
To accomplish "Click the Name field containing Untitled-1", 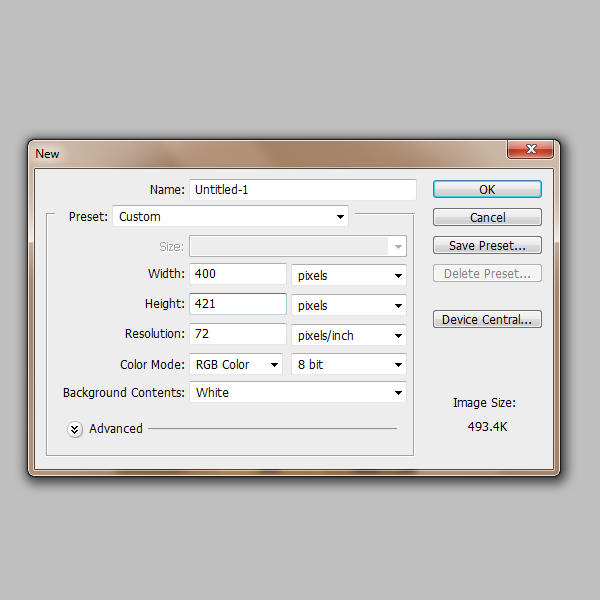I will click(303, 189).
